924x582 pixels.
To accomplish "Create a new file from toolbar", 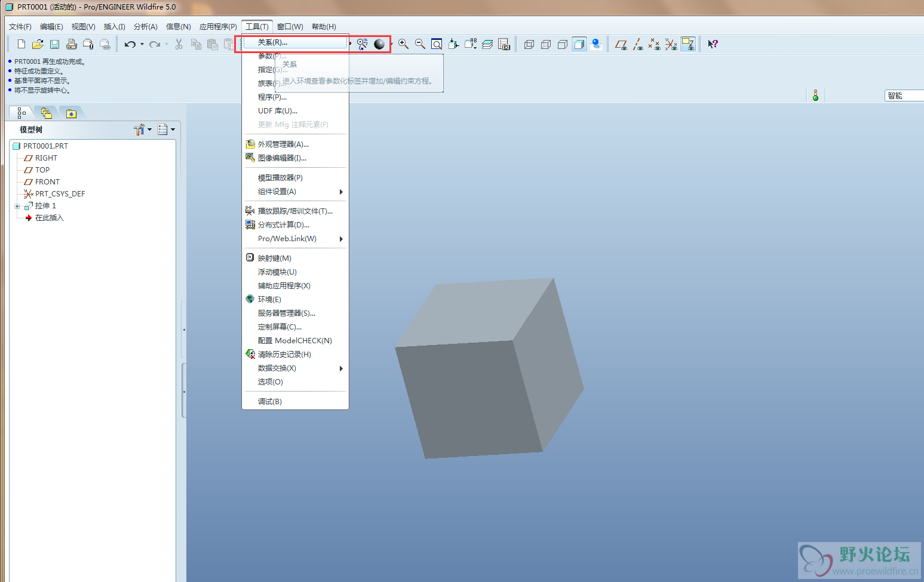I will [x=22, y=44].
